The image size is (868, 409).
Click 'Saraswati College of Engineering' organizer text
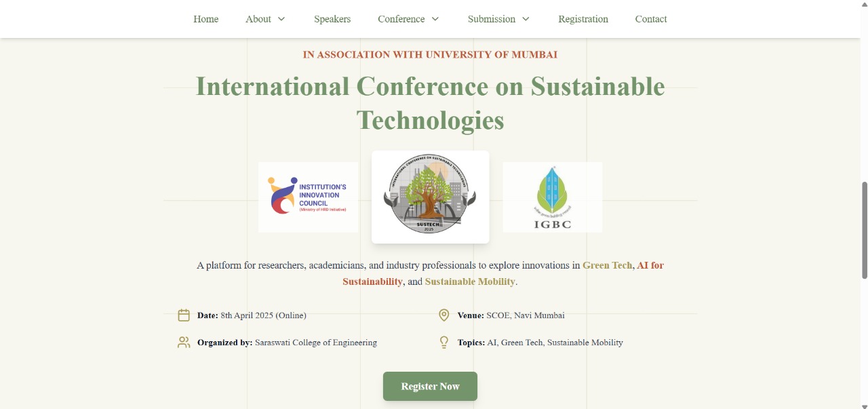316,343
